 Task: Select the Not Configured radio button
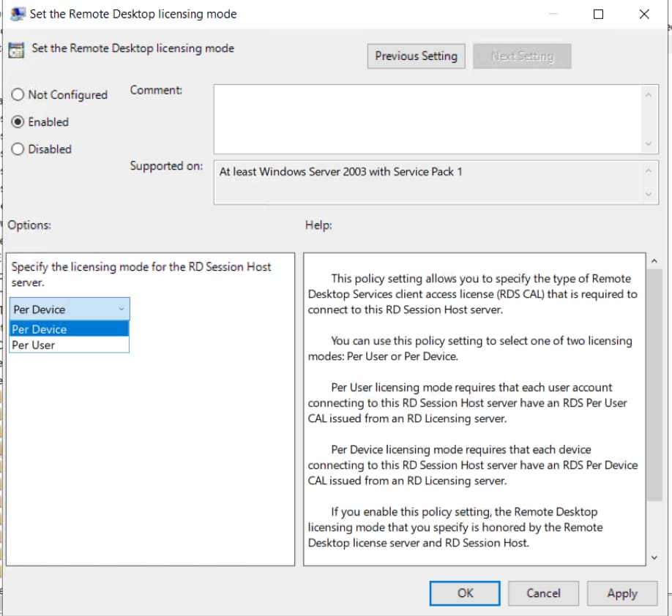18,95
